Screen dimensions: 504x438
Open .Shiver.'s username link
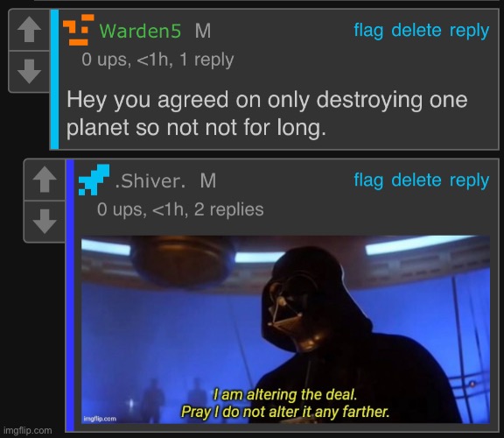click(x=150, y=180)
